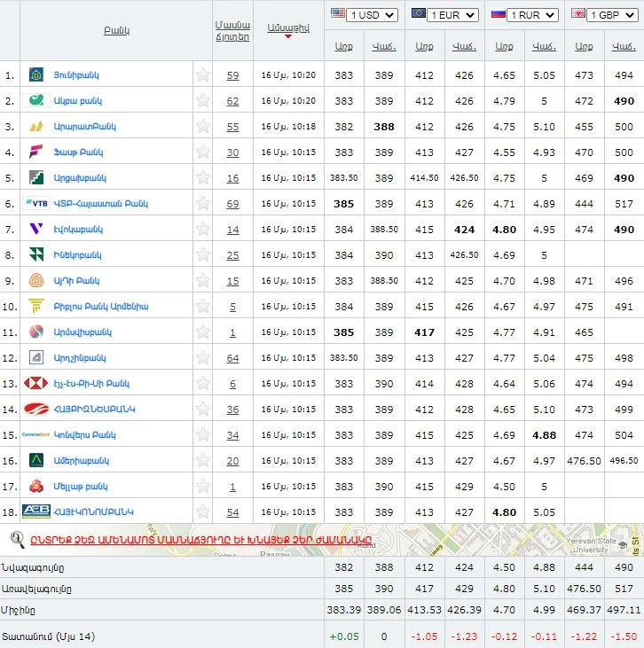
Task: Sort by the GBP buy column header
Action: 584,46
